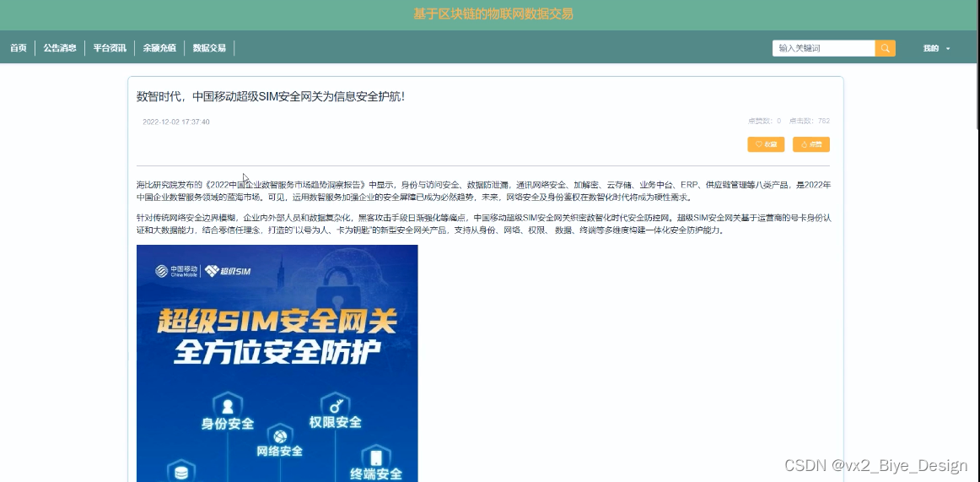Open 余额充值 navigation item

click(159, 48)
